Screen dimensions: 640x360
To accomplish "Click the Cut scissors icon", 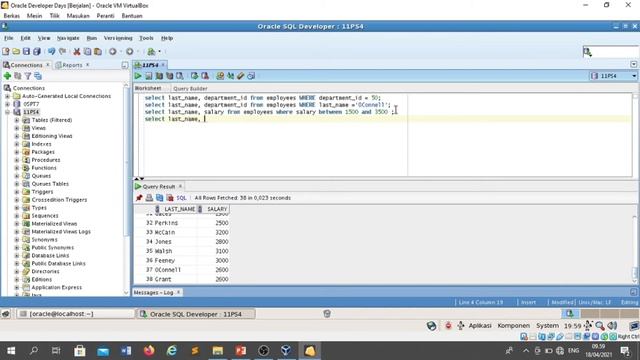I will pyautogui.click(x=77, y=51).
